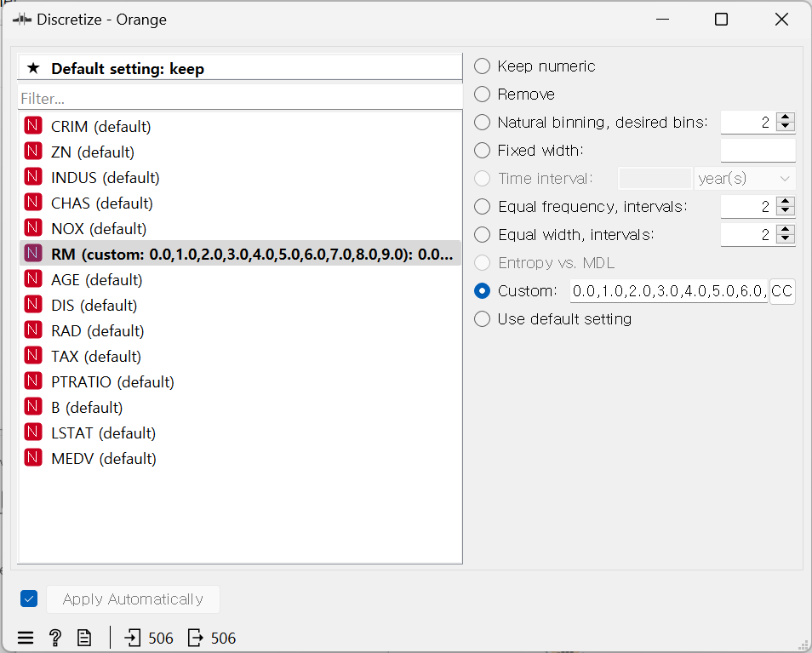Decrease Equal width intervals
Screen dimensions: 812x653
click(x=785, y=239)
